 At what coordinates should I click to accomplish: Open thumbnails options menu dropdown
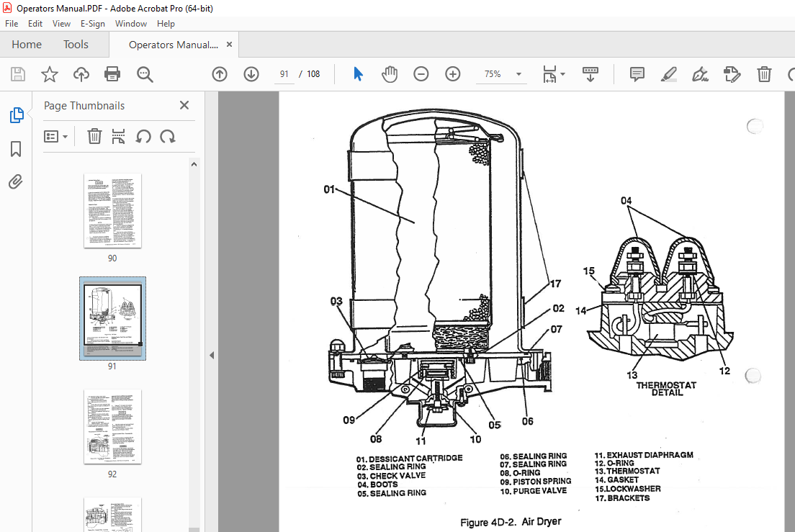coord(55,136)
